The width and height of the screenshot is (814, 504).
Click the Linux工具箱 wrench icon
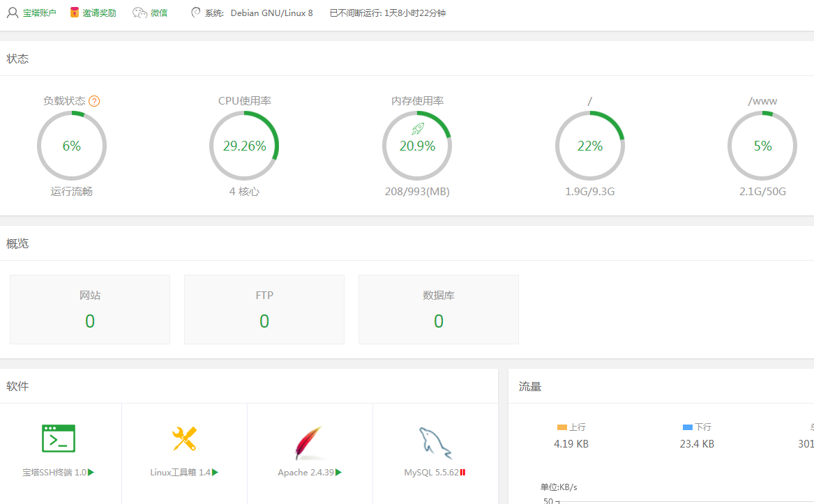[x=184, y=438]
